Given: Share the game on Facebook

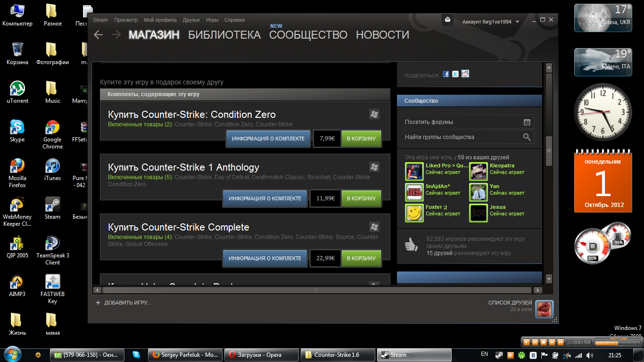Looking at the screenshot, I should pos(446,74).
